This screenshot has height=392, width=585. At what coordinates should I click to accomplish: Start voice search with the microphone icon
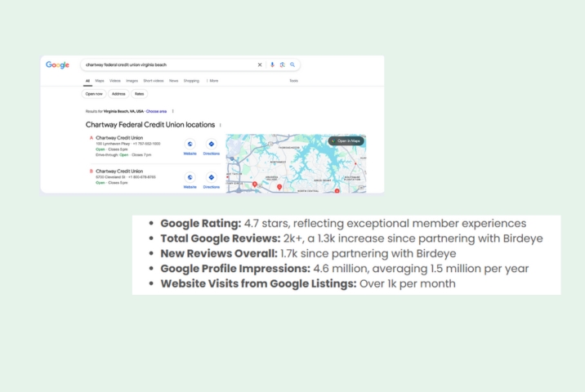pyautogui.click(x=272, y=65)
